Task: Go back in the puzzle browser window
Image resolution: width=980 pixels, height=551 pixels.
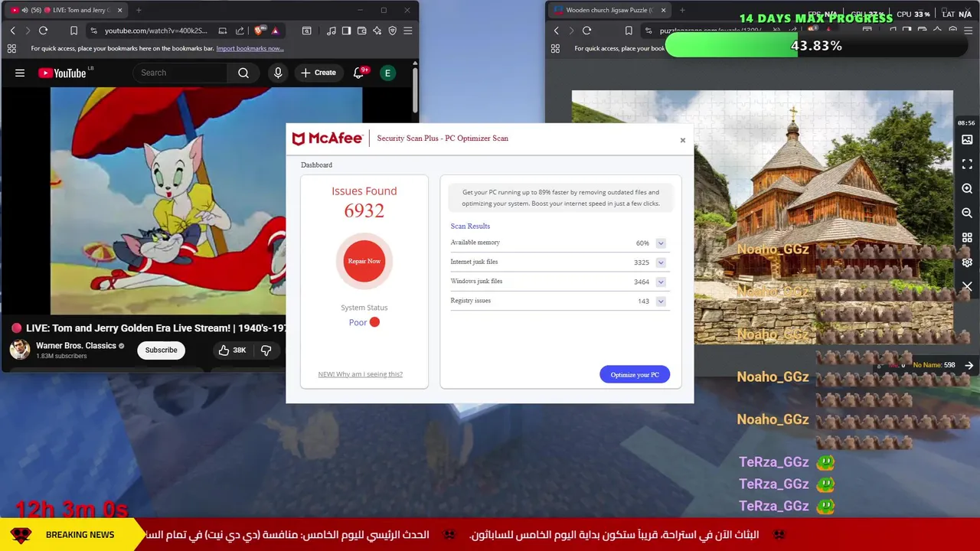Action: [556, 31]
